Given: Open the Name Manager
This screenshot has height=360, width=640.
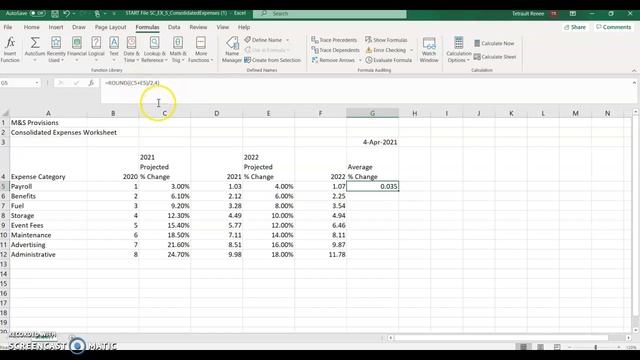Looking at the screenshot, I should (232, 49).
